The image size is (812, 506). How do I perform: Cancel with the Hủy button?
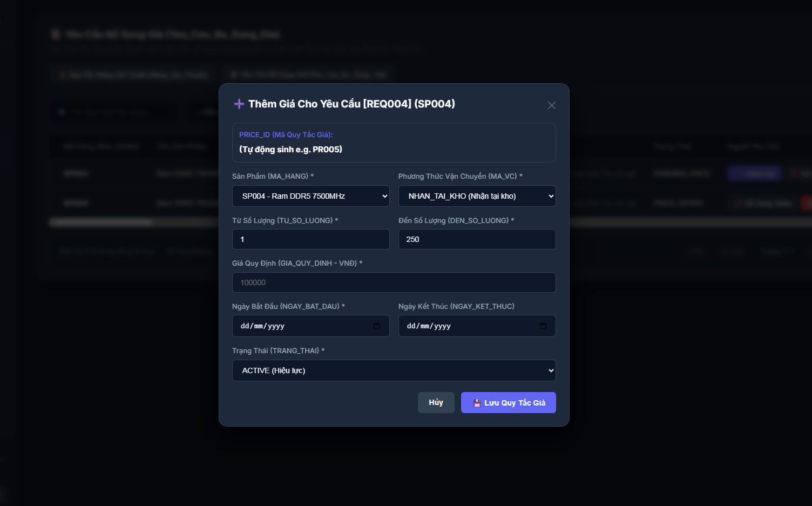pyautogui.click(x=436, y=403)
